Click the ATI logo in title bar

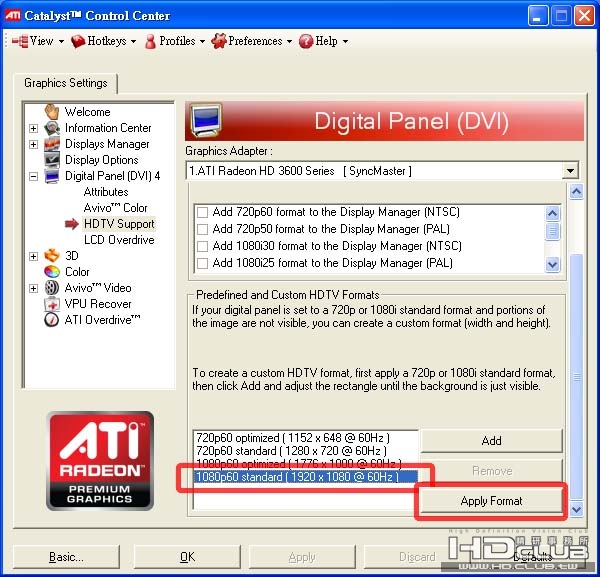click(13, 16)
